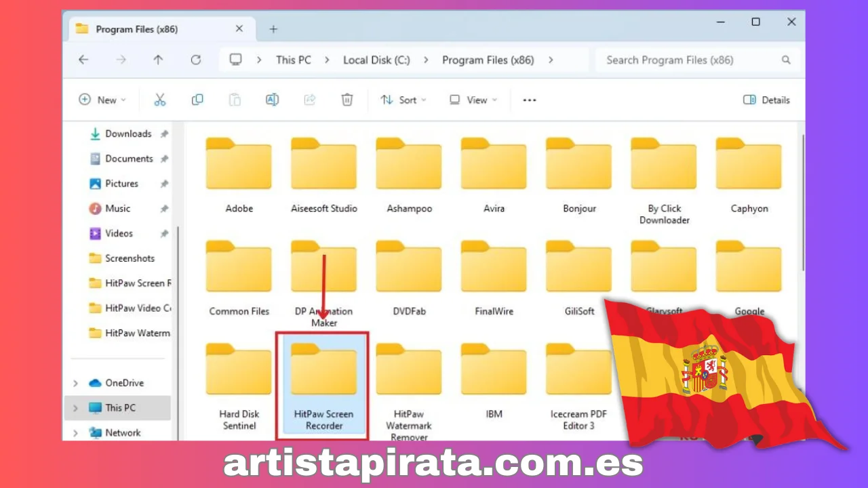
Task: Expand the This PC tree node
Action: 76,408
